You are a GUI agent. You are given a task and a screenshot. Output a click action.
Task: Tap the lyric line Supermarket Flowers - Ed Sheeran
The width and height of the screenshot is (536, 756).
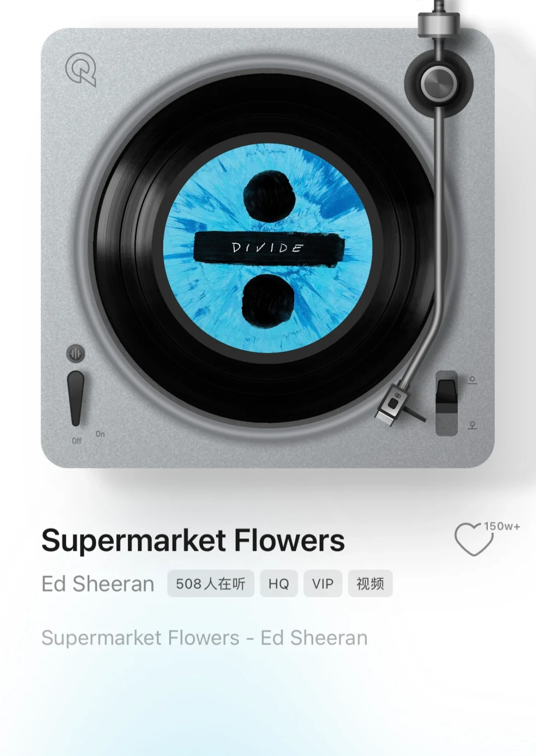pos(204,638)
